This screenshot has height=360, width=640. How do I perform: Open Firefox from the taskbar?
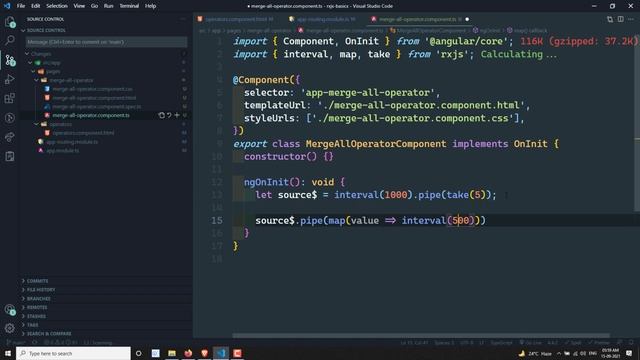pos(188,353)
